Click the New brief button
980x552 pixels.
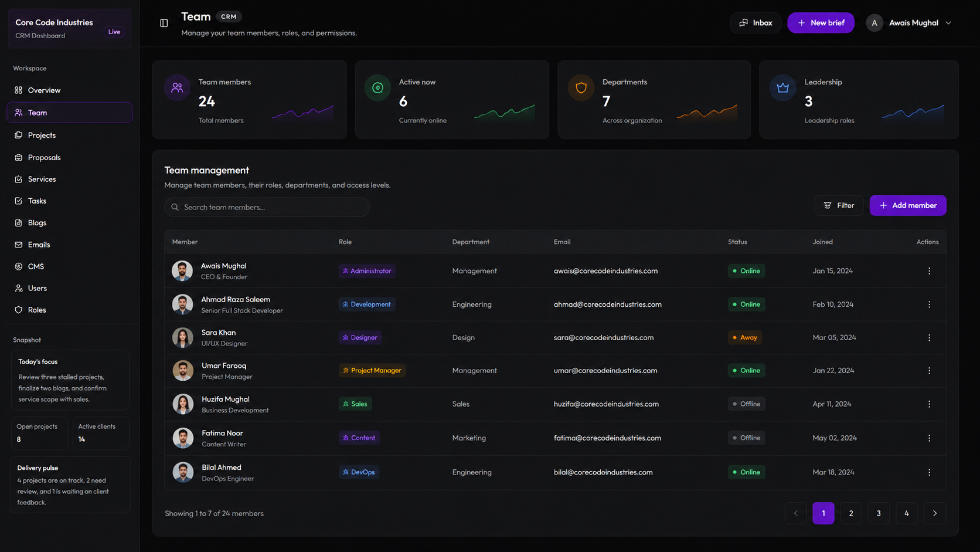pyautogui.click(x=821, y=23)
